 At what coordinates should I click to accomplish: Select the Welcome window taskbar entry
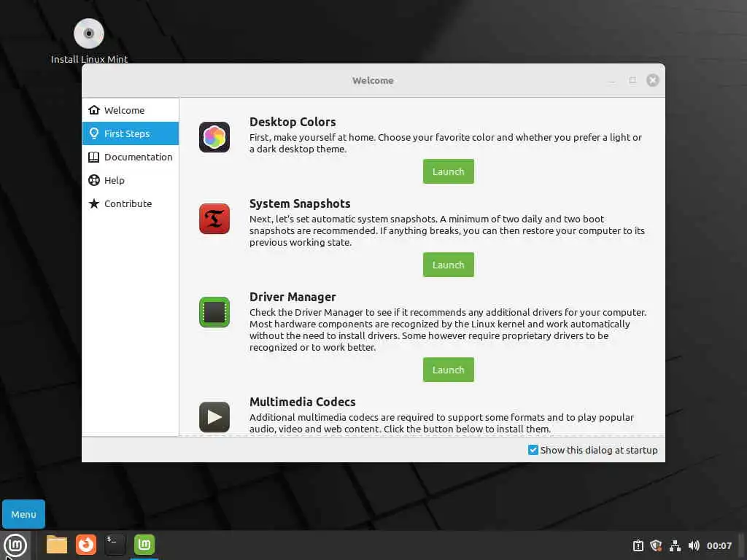(144, 545)
